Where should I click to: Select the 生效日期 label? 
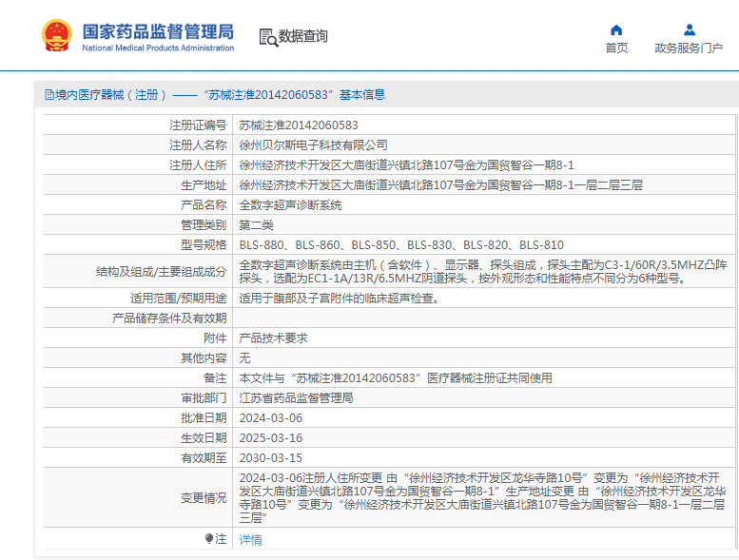click(204, 438)
